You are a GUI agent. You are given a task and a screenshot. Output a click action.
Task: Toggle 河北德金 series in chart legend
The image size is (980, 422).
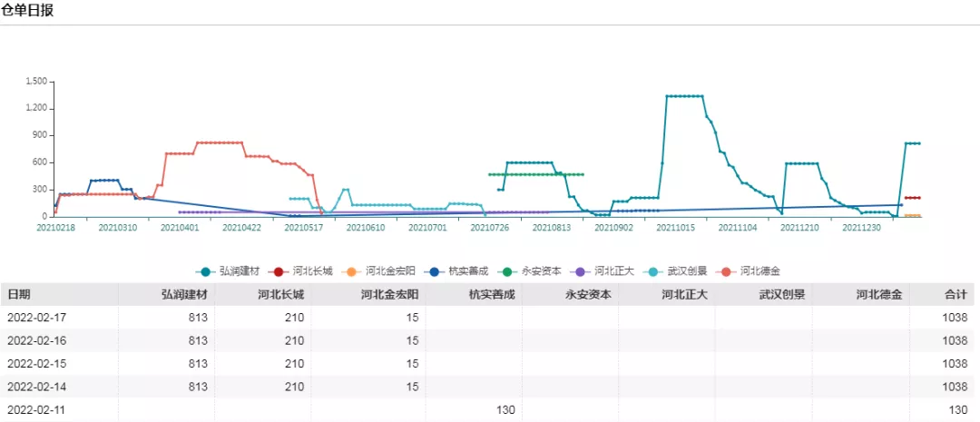tap(749, 271)
